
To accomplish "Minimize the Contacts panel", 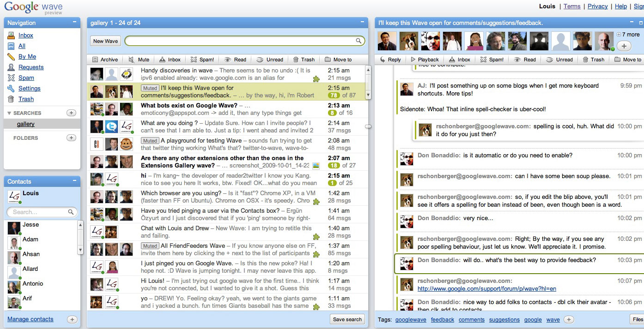I will tap(75, 181).
